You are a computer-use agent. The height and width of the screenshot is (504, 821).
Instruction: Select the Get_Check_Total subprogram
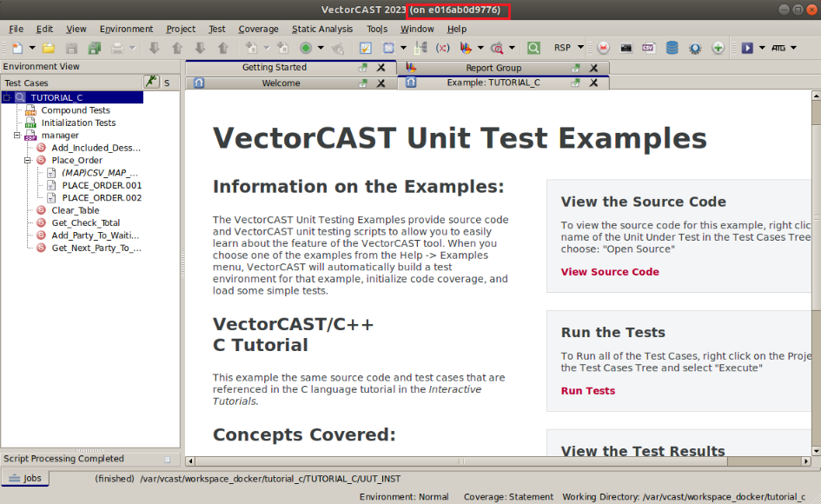(x=86, y=223)
